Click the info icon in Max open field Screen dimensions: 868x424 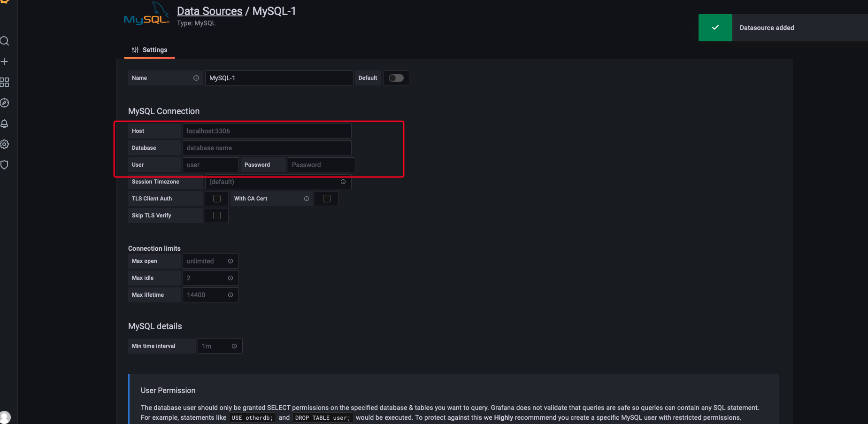point(230,261)
